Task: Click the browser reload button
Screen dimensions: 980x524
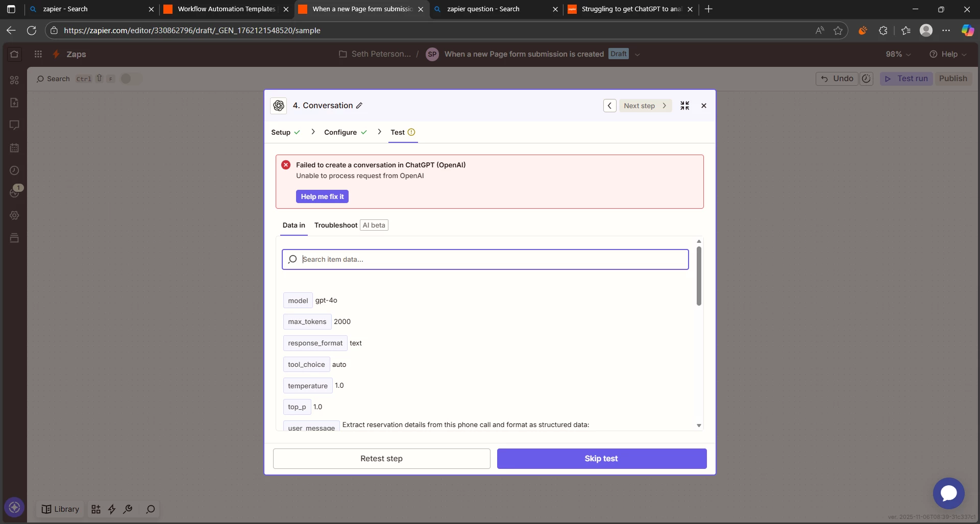Action: pos(31,31)
